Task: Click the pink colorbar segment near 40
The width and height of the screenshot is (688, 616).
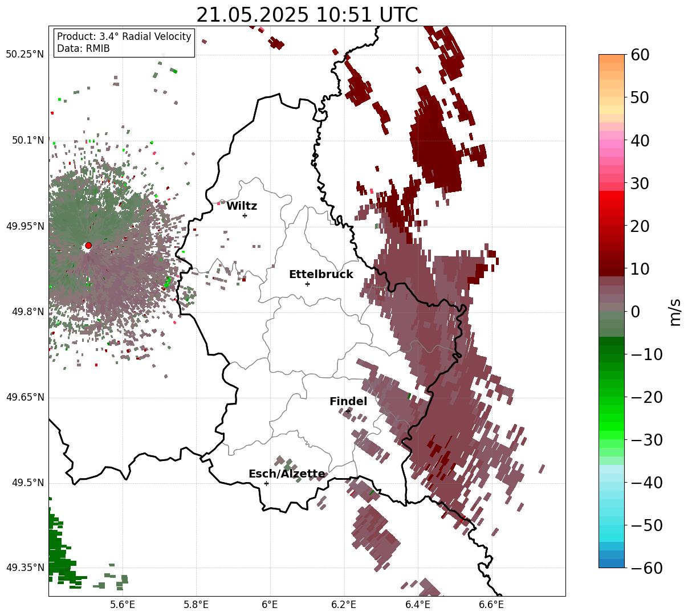Action: [x=612, y=144]
